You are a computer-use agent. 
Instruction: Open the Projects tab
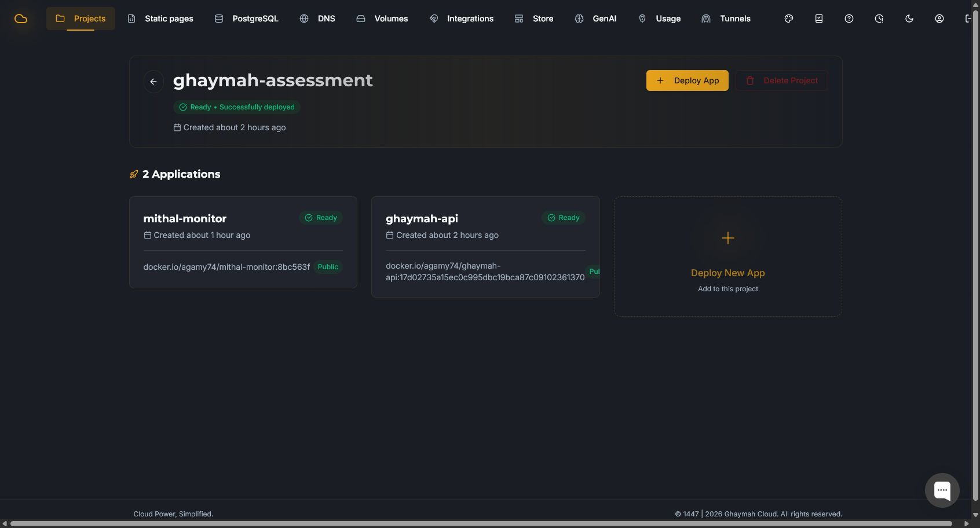(x=81, y=19)
